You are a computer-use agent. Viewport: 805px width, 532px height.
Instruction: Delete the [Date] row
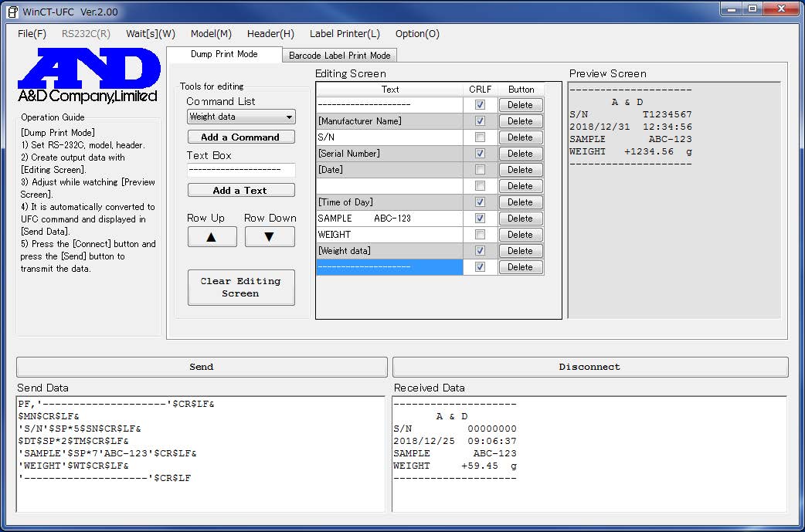pos(519,169)
